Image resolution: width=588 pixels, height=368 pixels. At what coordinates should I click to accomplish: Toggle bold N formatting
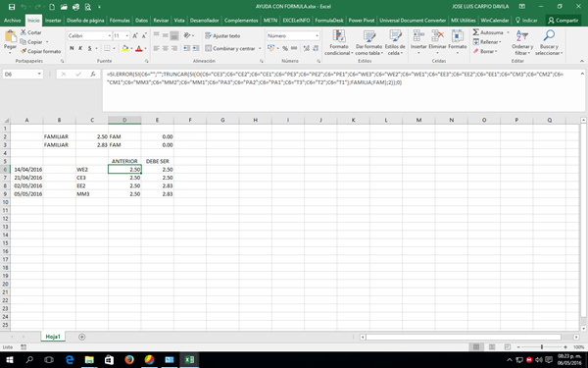[72, 48]
